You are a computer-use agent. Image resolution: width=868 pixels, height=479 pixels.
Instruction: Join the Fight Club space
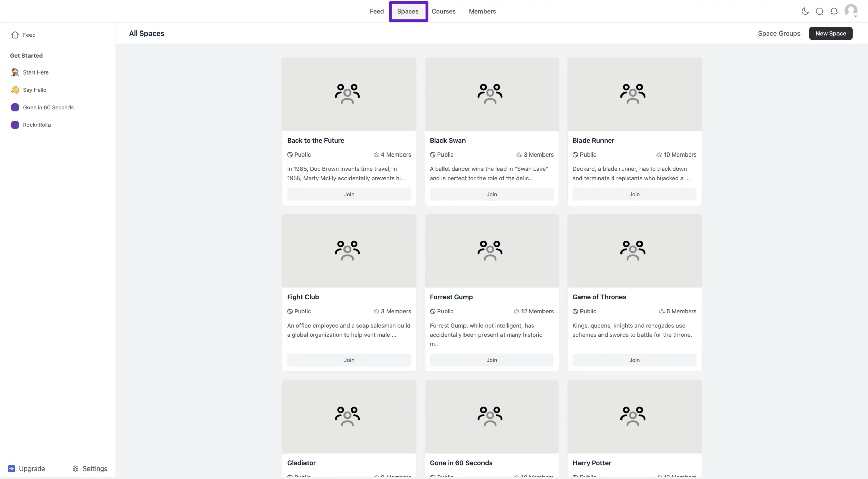coord(349,360)
